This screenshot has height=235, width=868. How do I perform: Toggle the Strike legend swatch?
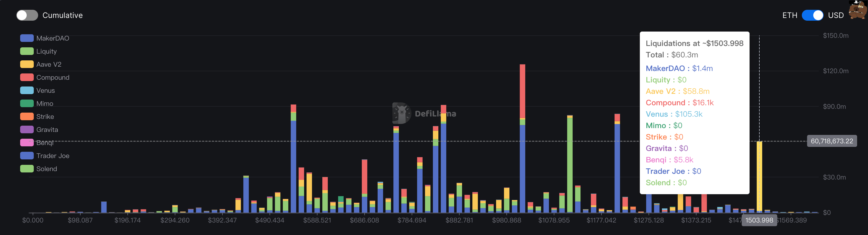(27, 116)
